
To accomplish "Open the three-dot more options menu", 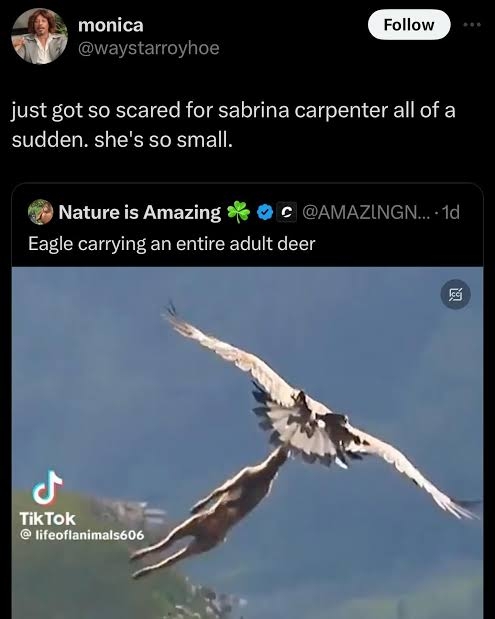I will [472, 24].
